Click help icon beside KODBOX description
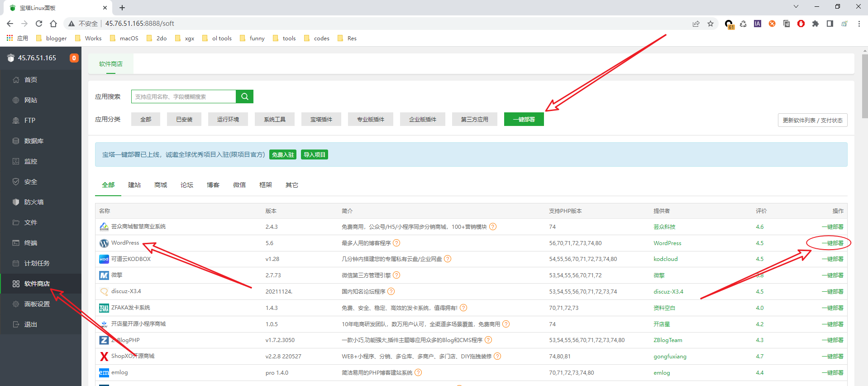This screenshot has height=386, width=868. 448,259
